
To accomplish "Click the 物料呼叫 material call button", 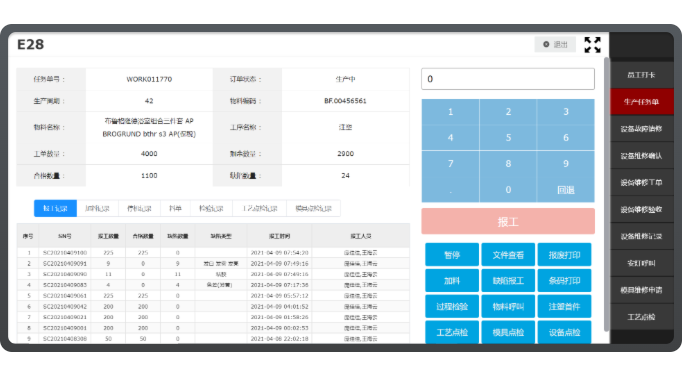I will pyautogui.click(x=508, y=307).
